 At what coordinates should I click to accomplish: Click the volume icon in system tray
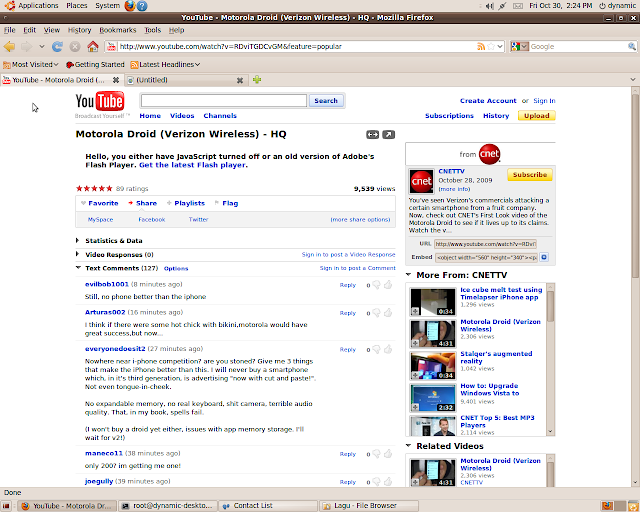[490, 6]
